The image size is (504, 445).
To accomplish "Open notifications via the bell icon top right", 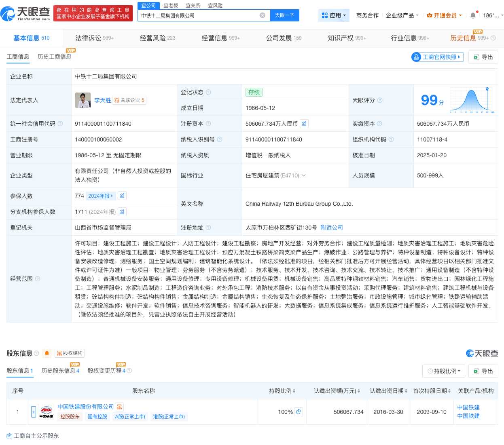I will pyautogui.click(x=472, y=15).
